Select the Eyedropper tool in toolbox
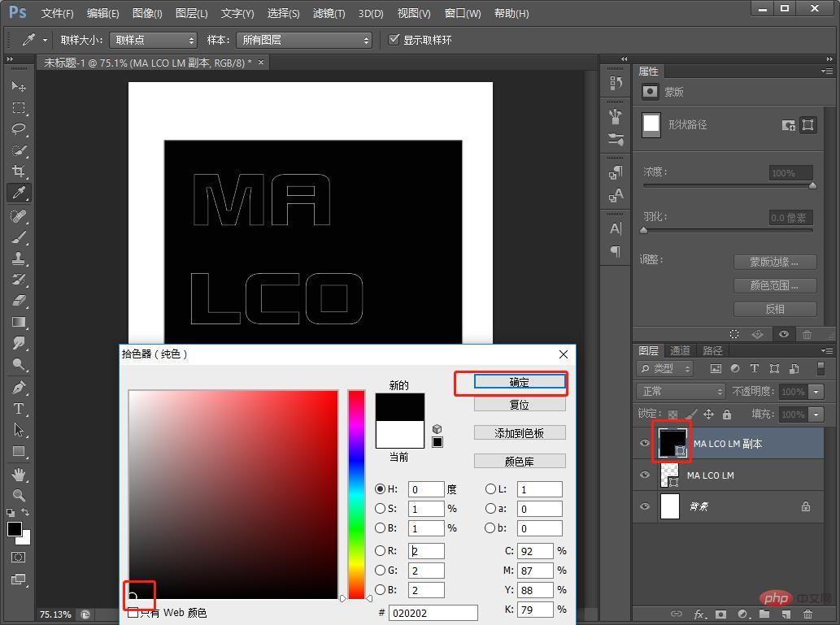This screenshot has height=625, width=840. pyautogui.click(x=18, y=193)
